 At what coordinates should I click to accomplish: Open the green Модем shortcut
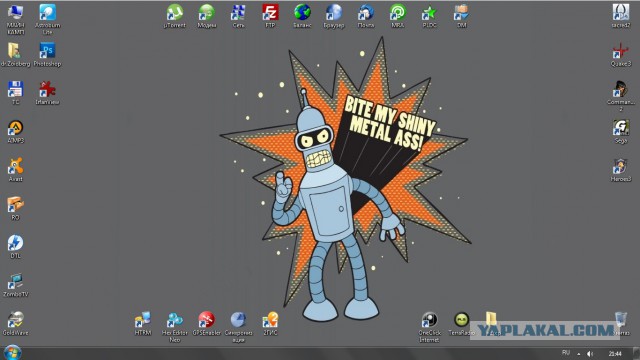point(207,12)
